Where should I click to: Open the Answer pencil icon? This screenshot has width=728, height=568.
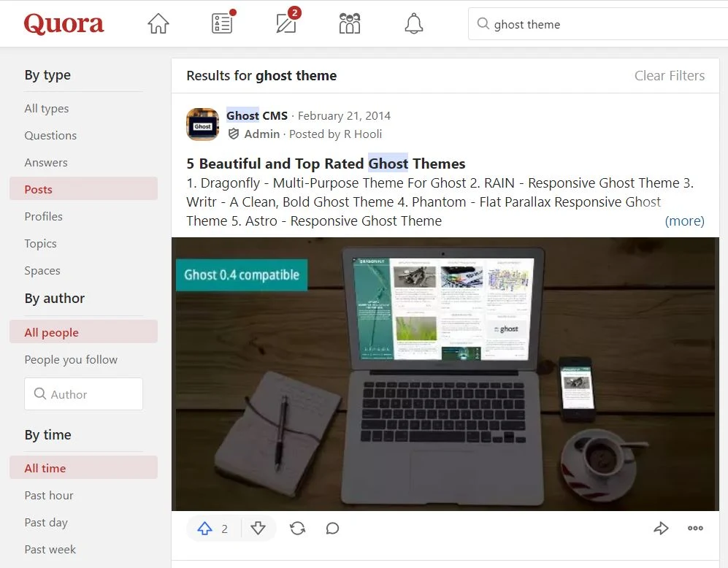[286, 23]
